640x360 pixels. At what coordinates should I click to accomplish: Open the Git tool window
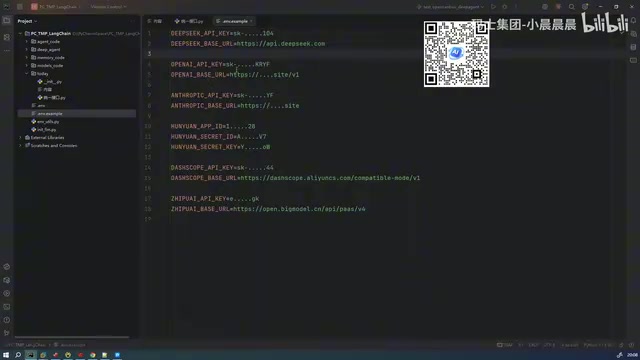[7, 333]
